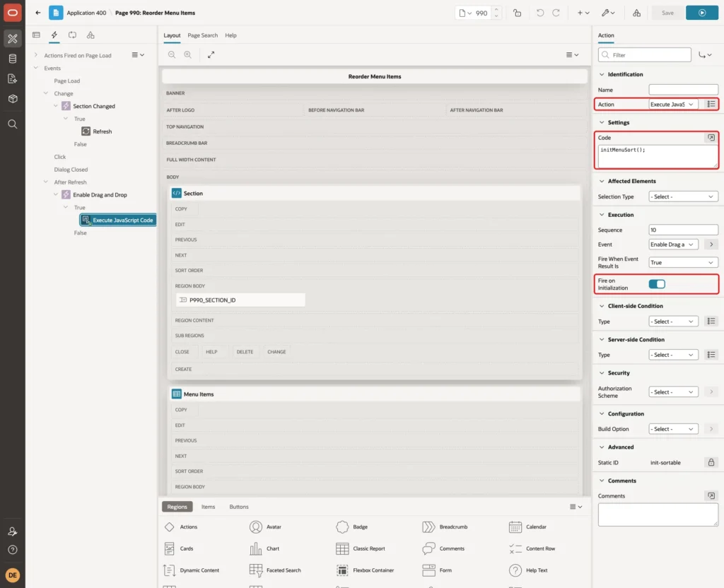
Task: Open SQL Workshop database icon in sidebar
Action: tap(13, 59)
